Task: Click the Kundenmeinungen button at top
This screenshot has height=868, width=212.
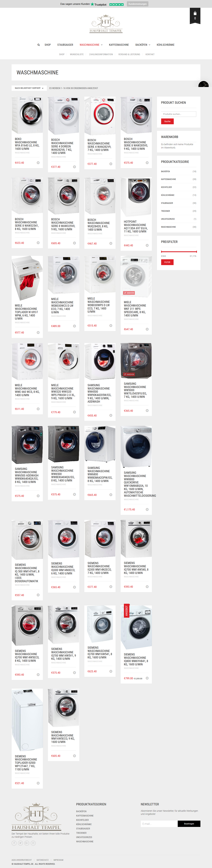Action: [x=137, y=4]
